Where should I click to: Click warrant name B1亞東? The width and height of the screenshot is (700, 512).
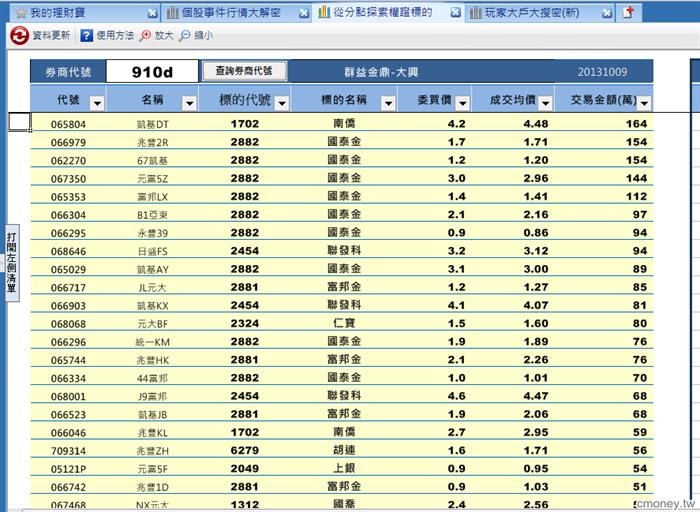click(x=153, y=215)
